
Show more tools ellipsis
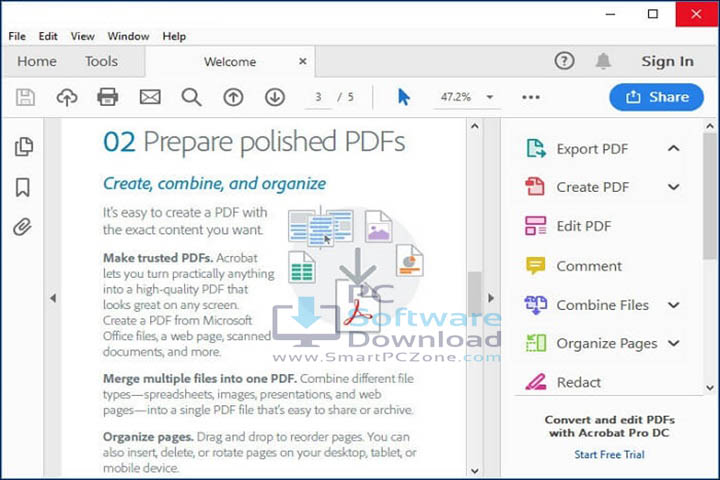click(x=531, y=97)
